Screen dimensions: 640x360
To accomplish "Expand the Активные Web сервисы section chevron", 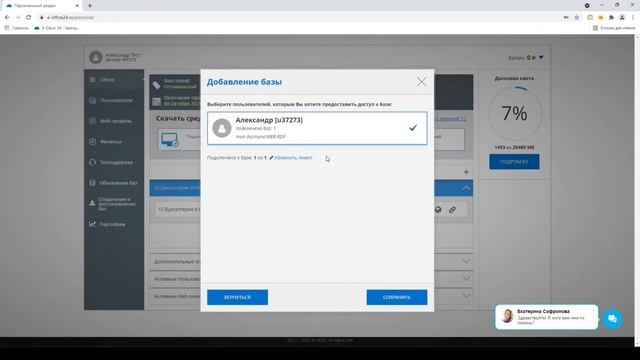I will click(466, 296).
